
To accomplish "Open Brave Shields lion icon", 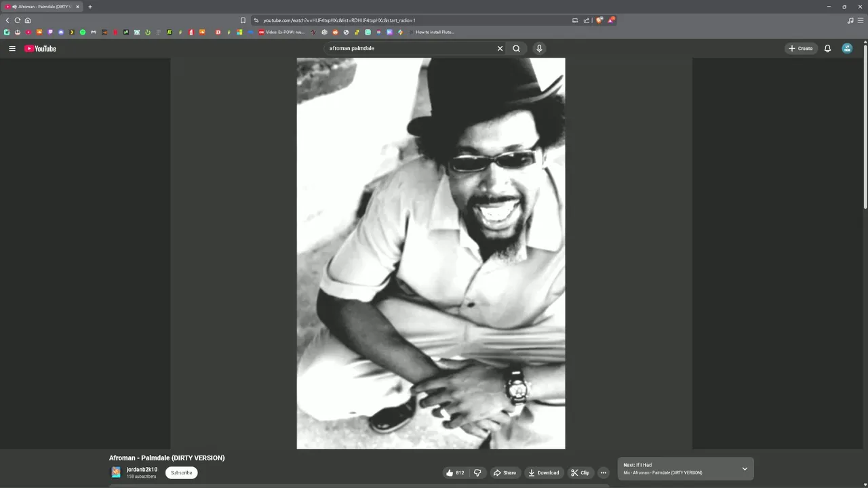I will pos(599,20).
